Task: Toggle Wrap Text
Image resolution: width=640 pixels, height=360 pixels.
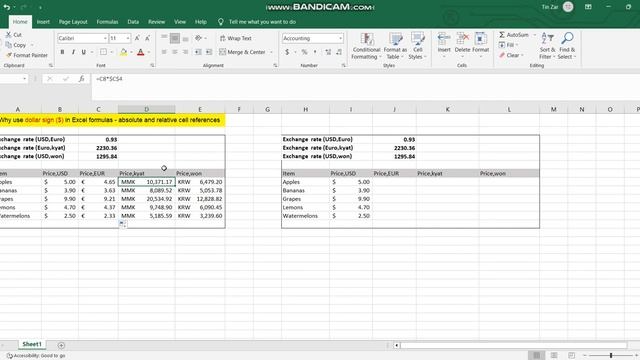Action: [236, 38]
